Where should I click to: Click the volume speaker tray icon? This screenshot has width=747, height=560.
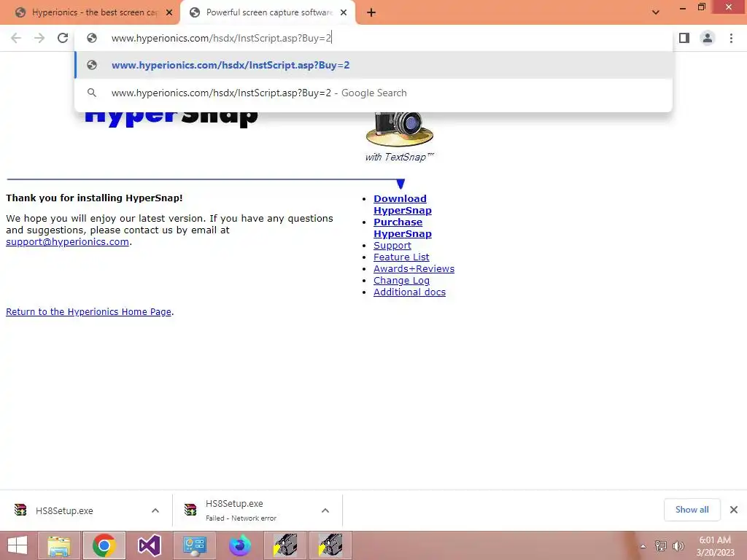678,546
